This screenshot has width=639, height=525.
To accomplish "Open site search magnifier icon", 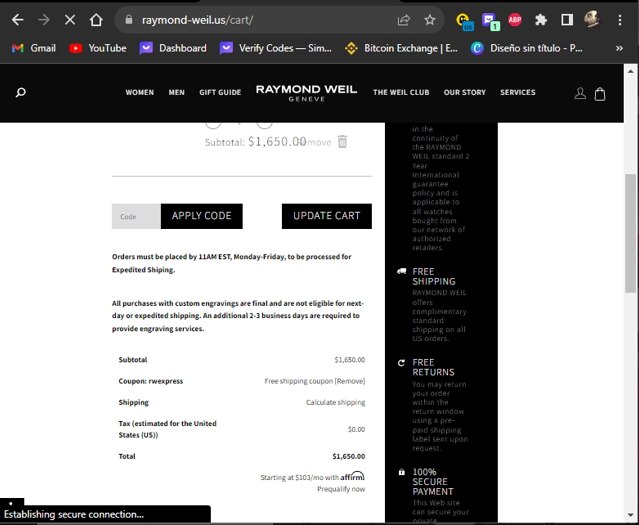I will tap(20, 93).
